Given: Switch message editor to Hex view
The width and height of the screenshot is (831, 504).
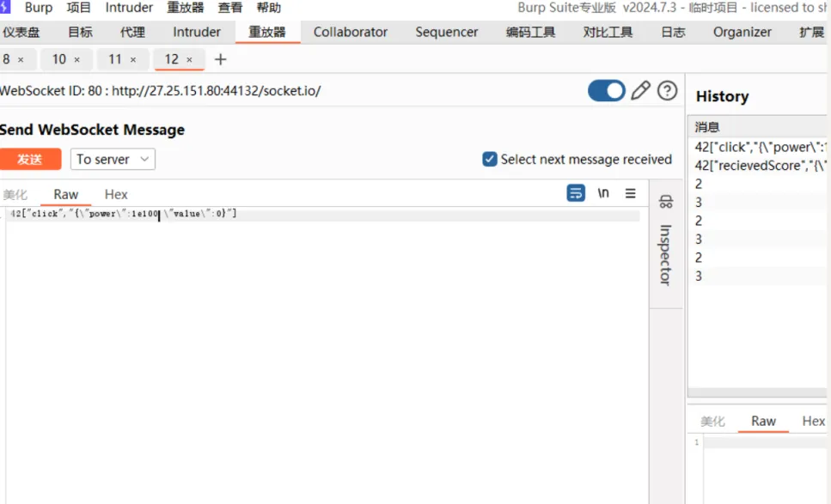Looking at the screenshot, I should click(116, 194).
